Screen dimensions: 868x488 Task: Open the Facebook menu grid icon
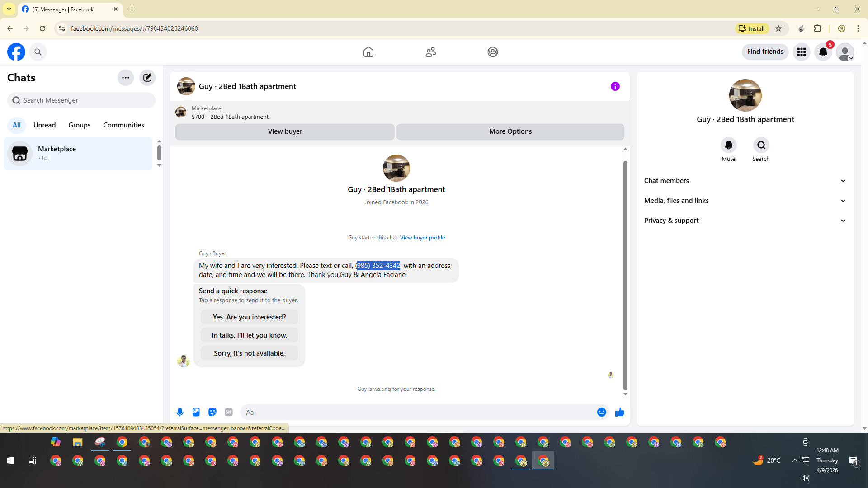pyautogui.click(x=802, y=52)
